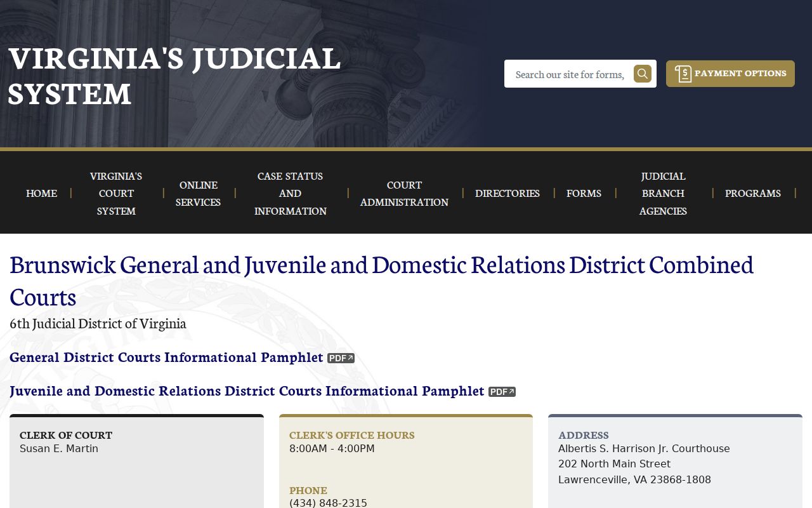Viewport: 812px width, 508px height.
Task: Open the Forms menu
Action: (x=584, y=193)
